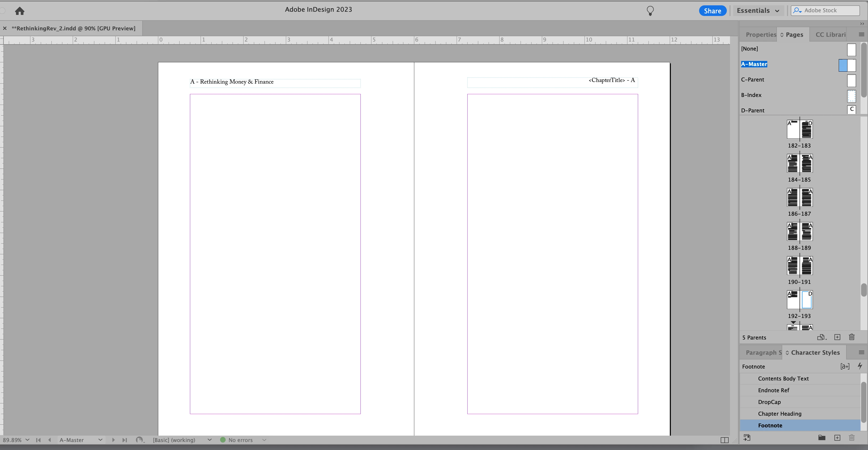Open the A-Master page selector dropdown
Viewport: 868px width, 450px height.
click(x=100, y=440)
